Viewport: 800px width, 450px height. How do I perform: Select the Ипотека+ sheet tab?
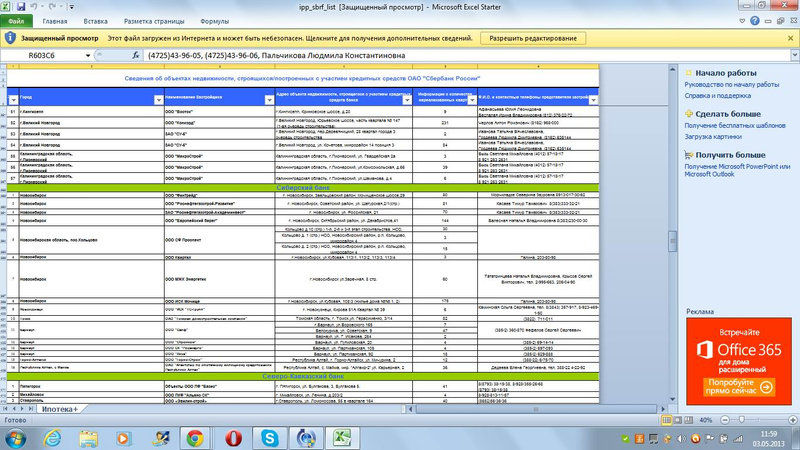pos(60,409)
